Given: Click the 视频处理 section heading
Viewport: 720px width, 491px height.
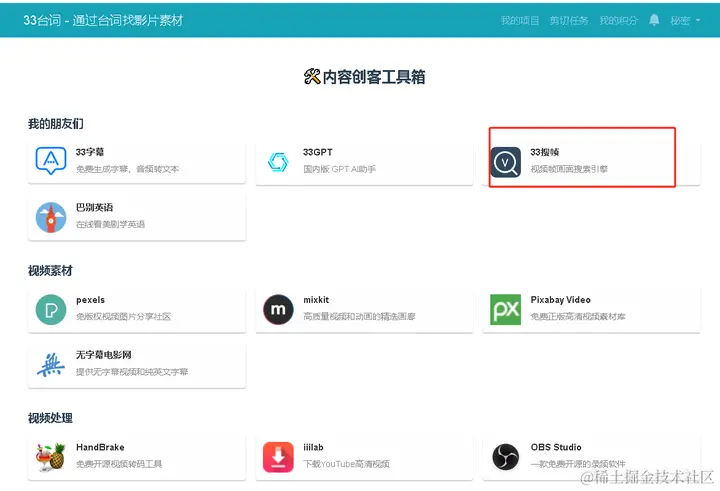Looking at the screenshot, I should (51, 418).
